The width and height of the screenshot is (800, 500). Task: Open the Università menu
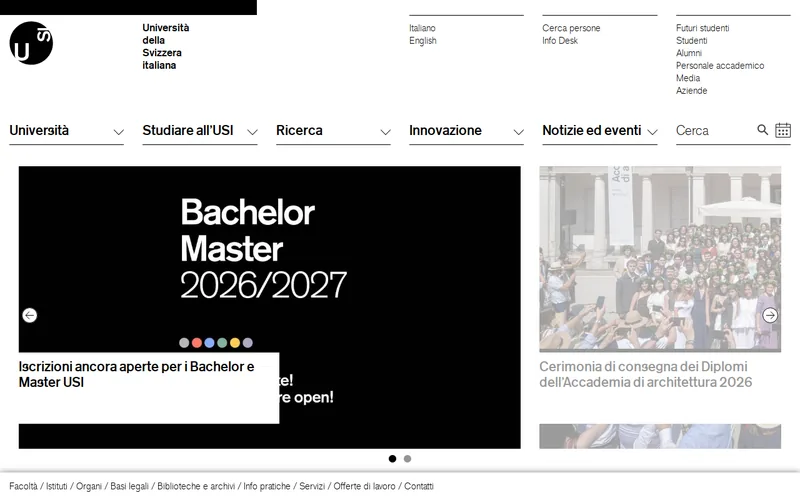click(x=39, y=131)
